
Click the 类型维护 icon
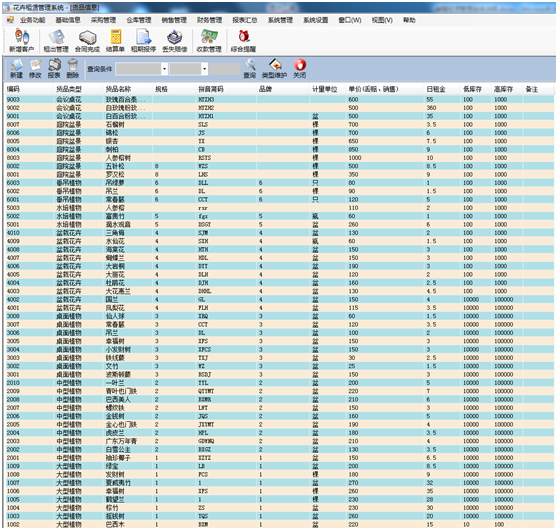[x=274, y=69]
